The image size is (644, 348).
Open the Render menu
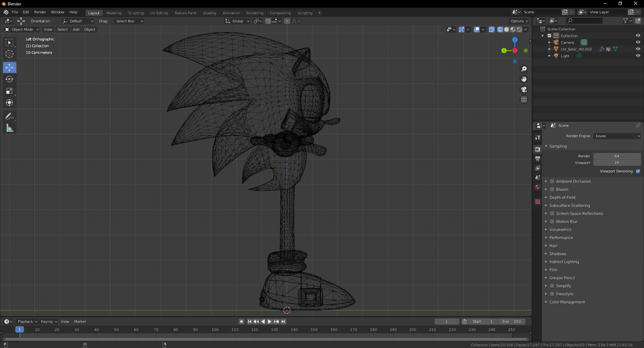(40, 12)
